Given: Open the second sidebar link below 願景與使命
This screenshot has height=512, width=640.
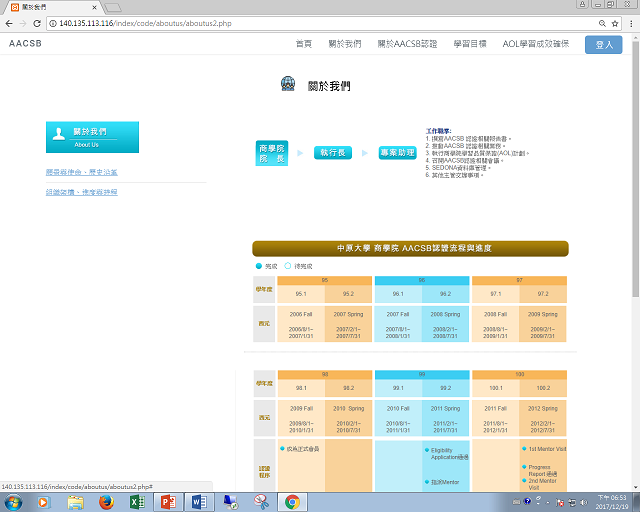Looking at the screenshot, I should click(x=82, y=192).
